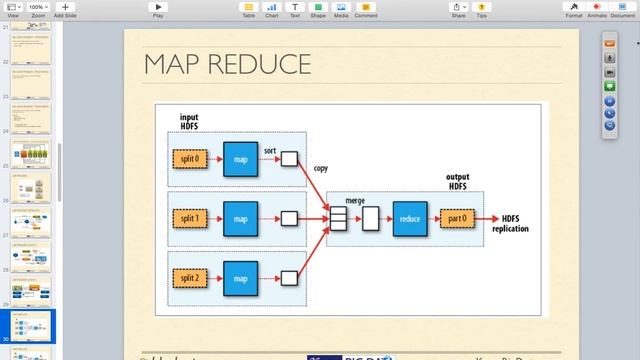
Task: Open the Animate inspector
Action: pyautogui.click(x=597, y=7)
